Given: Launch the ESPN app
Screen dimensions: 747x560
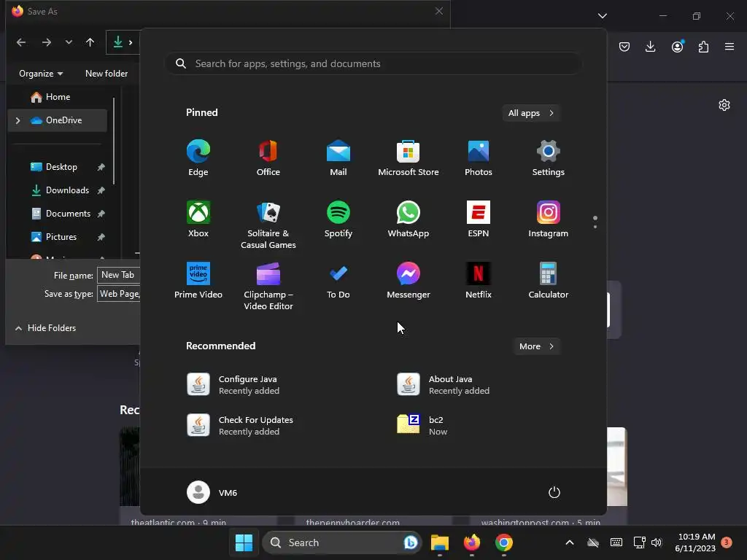Looking at the screenshot, I should click(479, 219).
